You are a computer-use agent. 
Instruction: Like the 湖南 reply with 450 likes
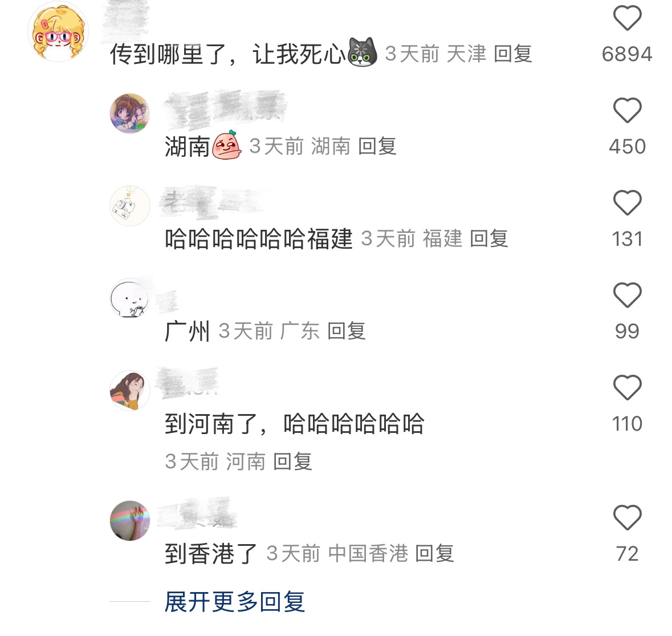pos(627,110)
